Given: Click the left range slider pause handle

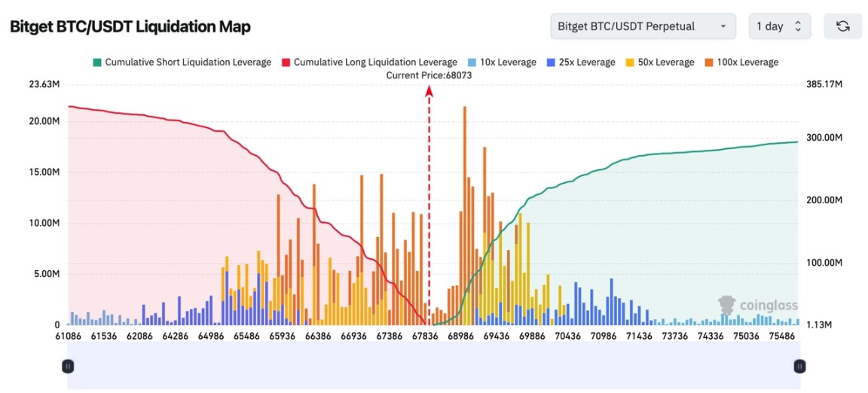Looking at the screenshot, I should 68,367.
